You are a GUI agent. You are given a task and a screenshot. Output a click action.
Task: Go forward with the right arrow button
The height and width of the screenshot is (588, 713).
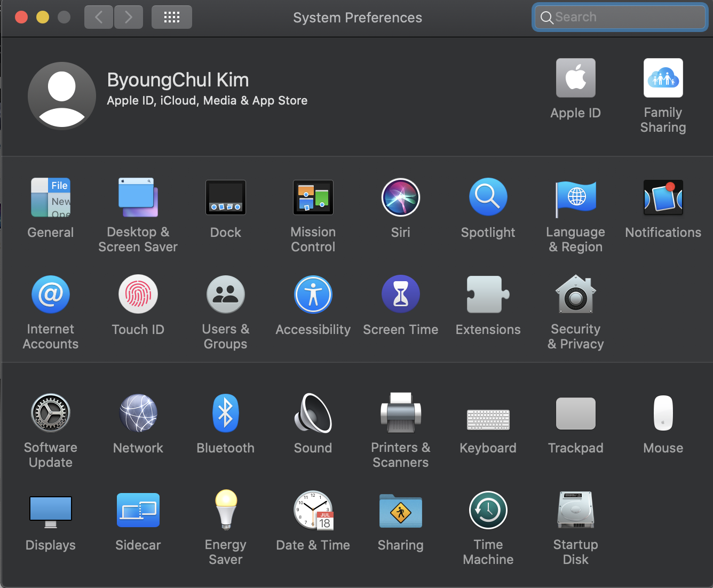pyautogui.click(x=129, y=18)
